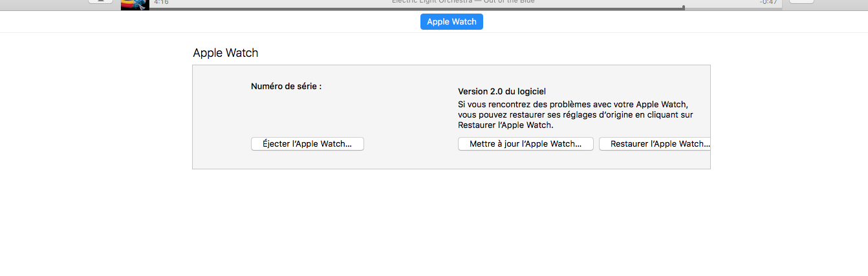Click Éjecter l'Apple Watch button
Image resolution: width=868 pixels, height=276 pixels.
coord(307,143)
